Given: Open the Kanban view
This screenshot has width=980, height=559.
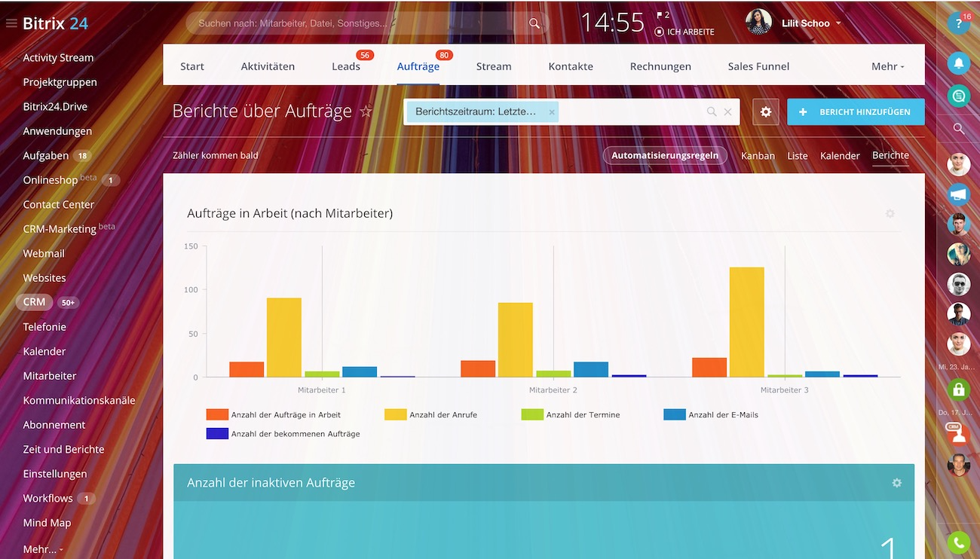Looking at the screenshot, I should 758,156.
